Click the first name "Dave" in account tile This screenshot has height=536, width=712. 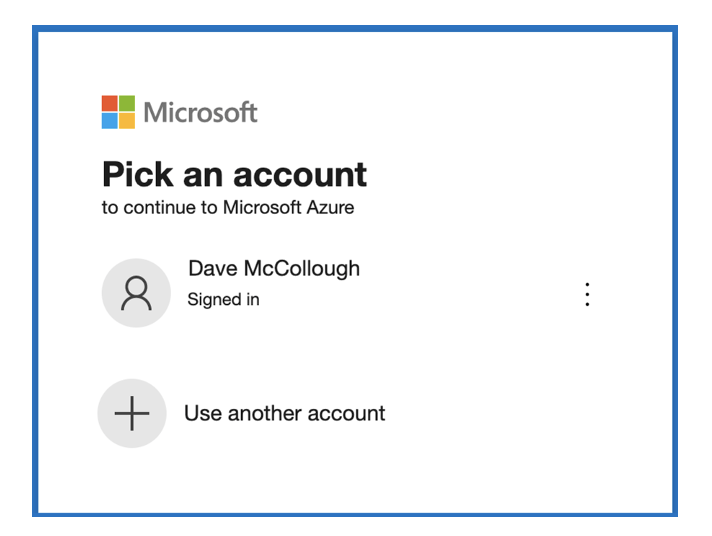[212, 268]
